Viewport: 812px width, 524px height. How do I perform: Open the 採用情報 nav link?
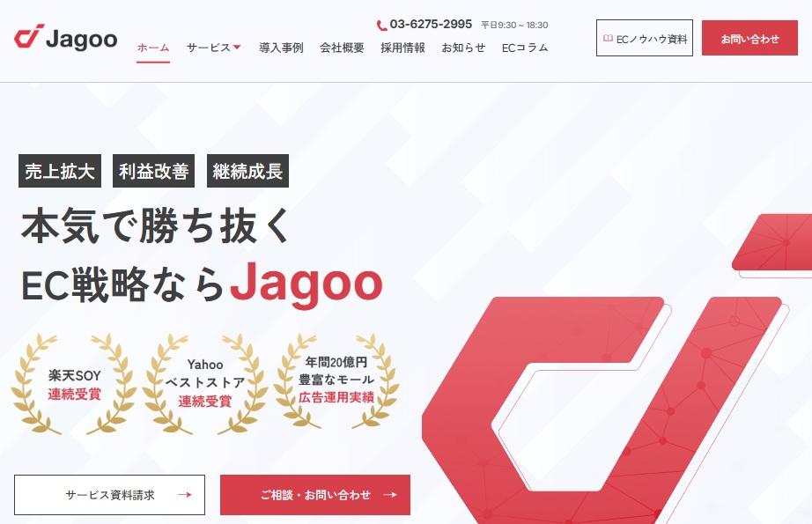[402, 48]
